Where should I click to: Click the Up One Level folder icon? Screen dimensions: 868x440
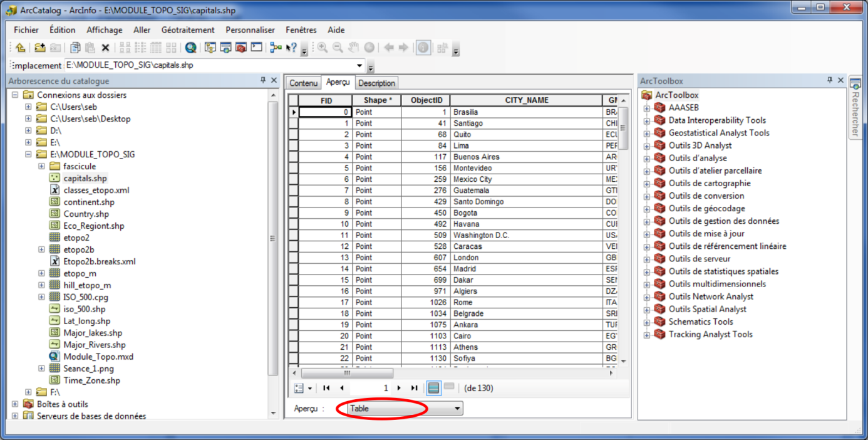21,48
